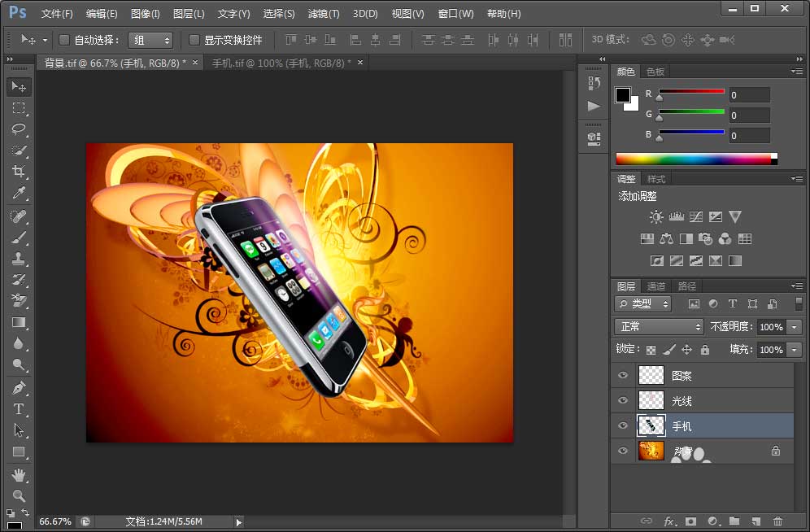The height and width of the screenshot is (532, 810).
Task: Select the Horizontal Type tool
Action: [x=20, y=409]
